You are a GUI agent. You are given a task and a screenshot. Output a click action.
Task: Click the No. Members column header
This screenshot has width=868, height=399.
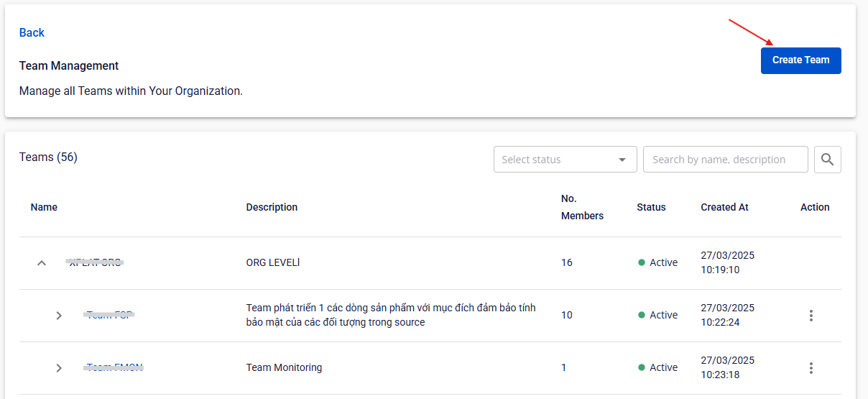582,207
